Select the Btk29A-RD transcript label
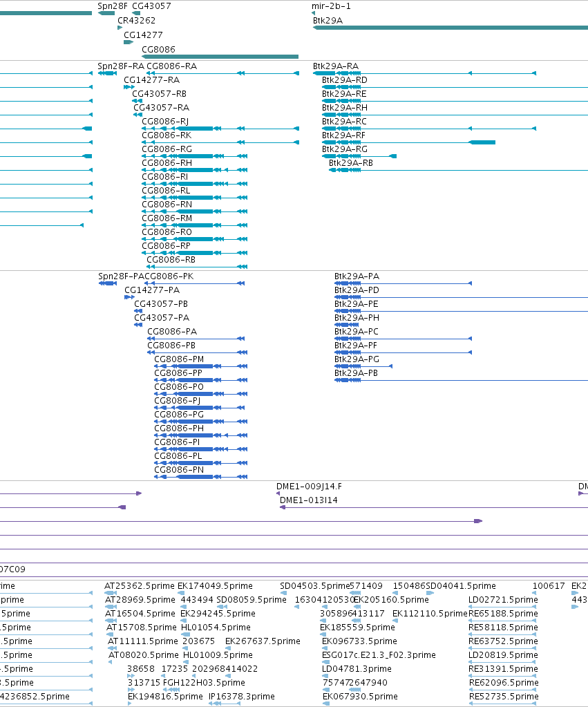This screenshot has width=588, height=707. pyautogui.click(x=345, y=80)
